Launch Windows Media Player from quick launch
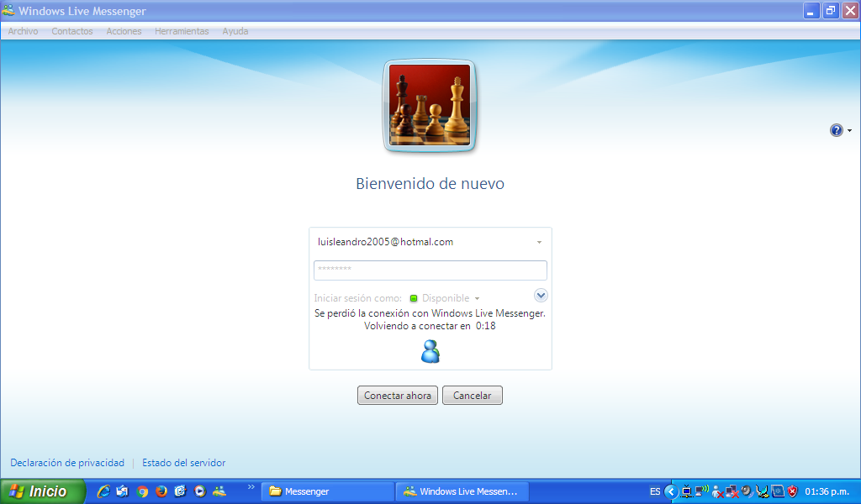Image resolution: width=861 pixels, height=504 pixels. point(200,491)
